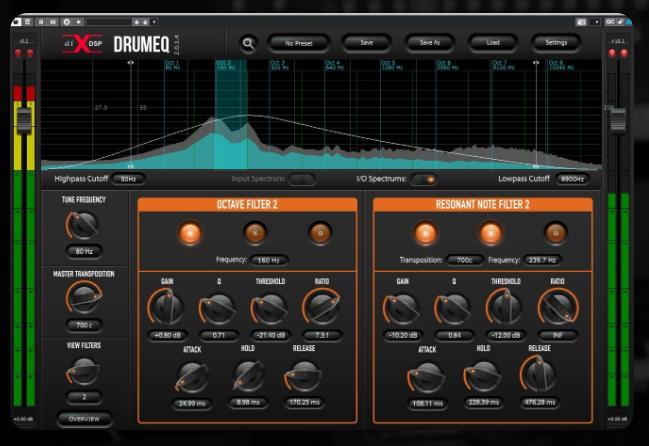The width and height of the screenshot is (649, 446).
Task: Switch off the I/O Spectrums toggle
Action: (x=424, y=179)
